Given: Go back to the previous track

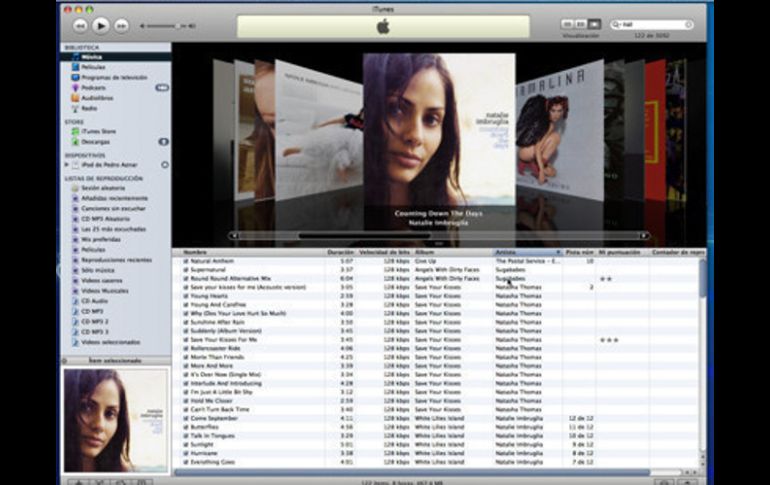Looking at the screenshot, I should pyautogui.click(x=79, y=25).
